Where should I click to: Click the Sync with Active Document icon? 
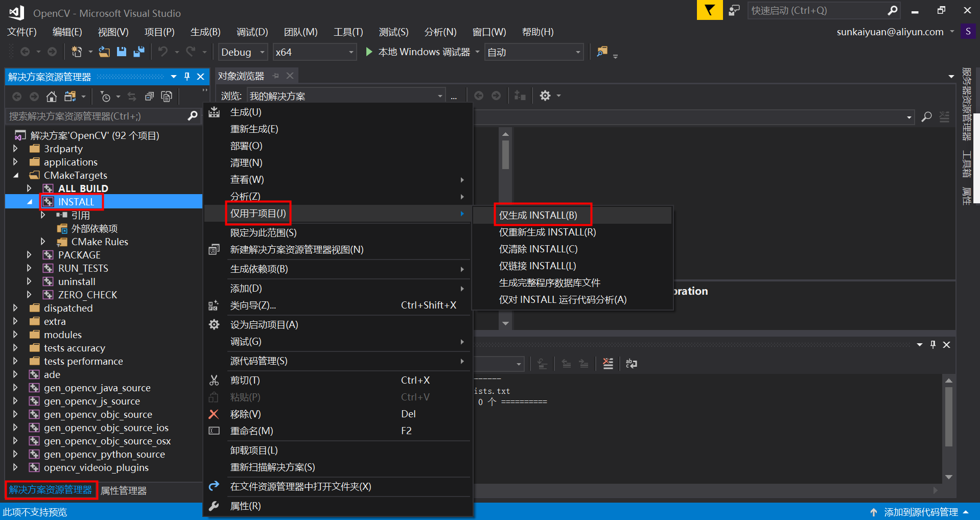click(x=132, y=96)
